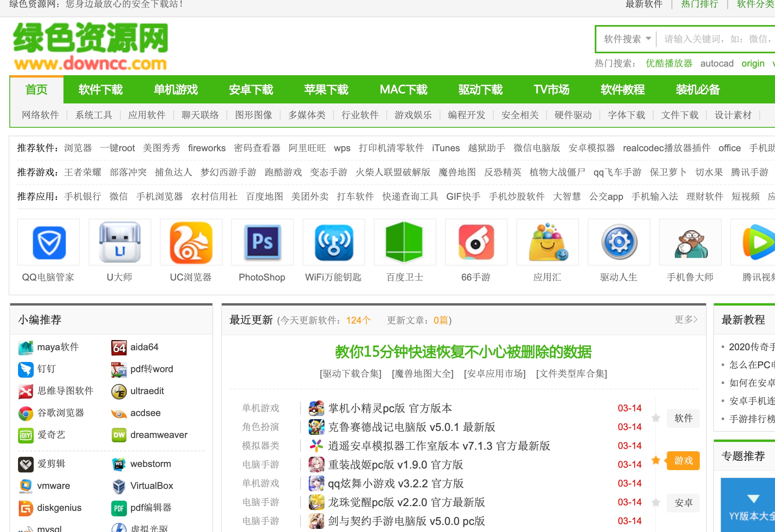
Task: Open 重装战姬pc版 v1.9.0 官方版
Action: click(x=396, y=465)
